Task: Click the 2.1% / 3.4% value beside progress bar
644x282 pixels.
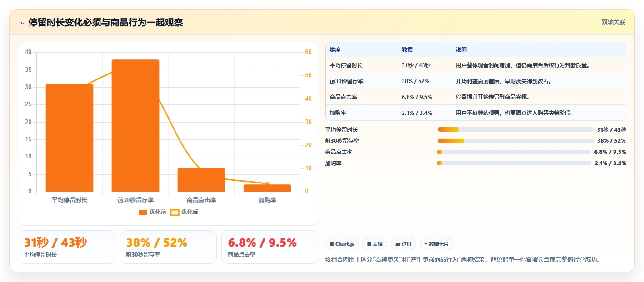Action: (x=611, y=163)
